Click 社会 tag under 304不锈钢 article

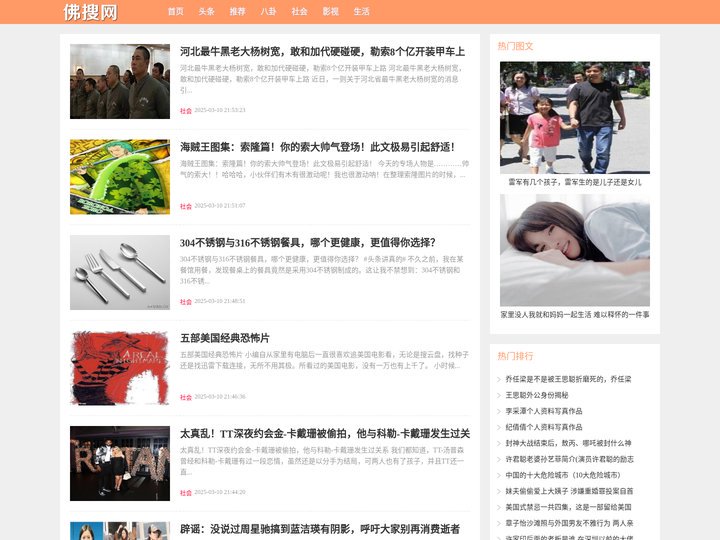tap(186, 302)
